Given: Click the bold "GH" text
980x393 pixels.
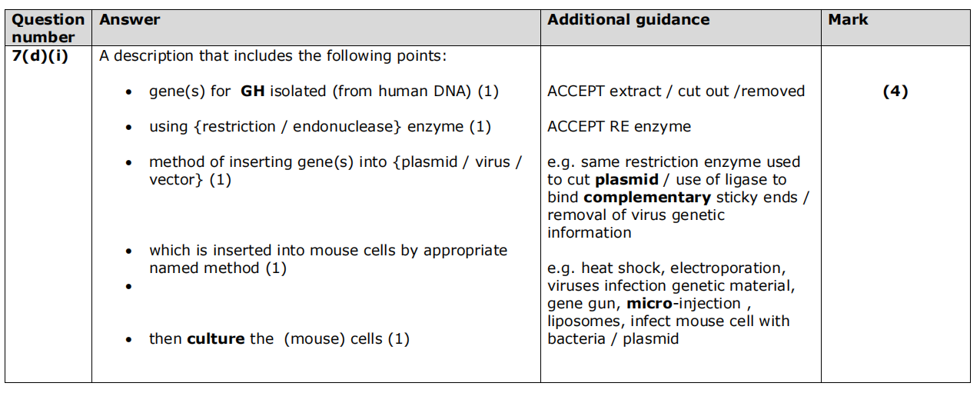Looking at the screenshot, I should click(252, 92).
